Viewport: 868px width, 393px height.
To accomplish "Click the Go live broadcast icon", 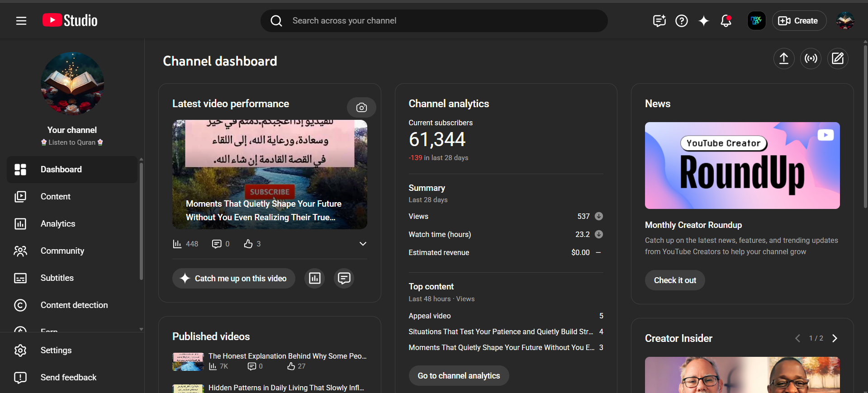I will point(811,58).
